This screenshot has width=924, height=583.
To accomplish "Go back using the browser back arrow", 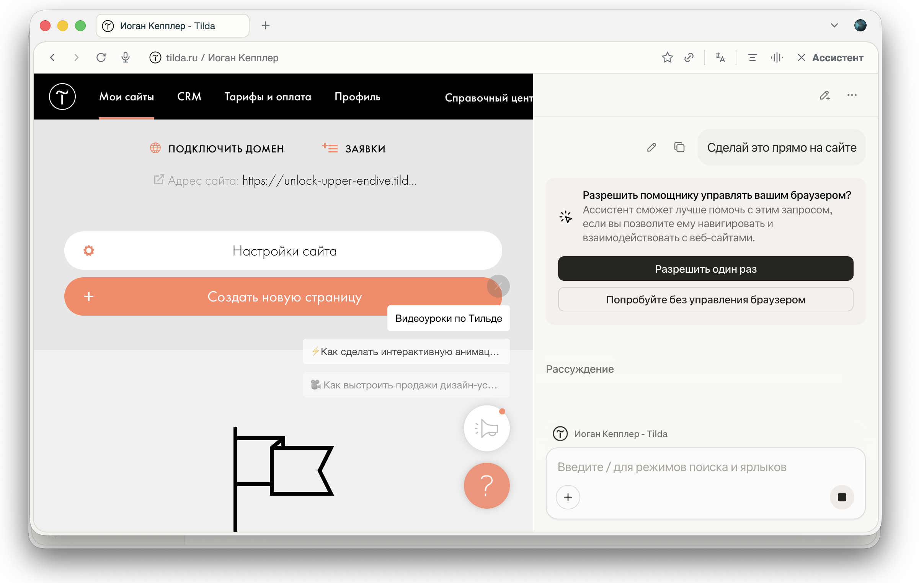I will tap(52, 57).
